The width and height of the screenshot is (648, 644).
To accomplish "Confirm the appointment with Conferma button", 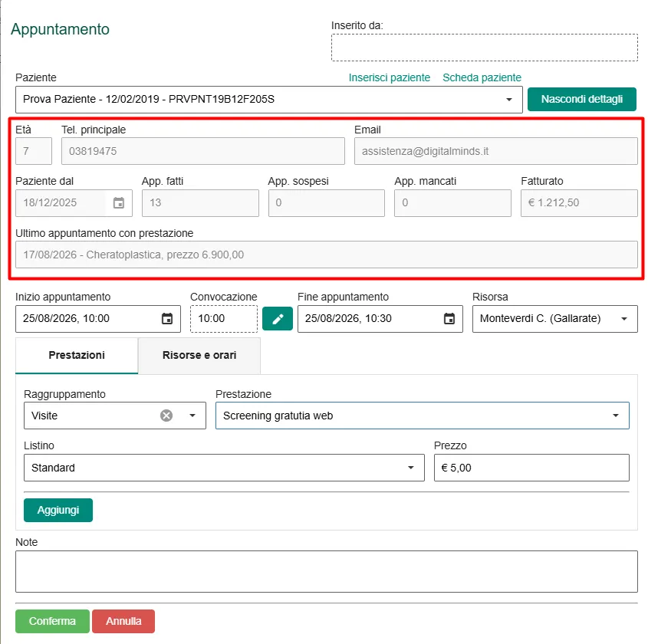I will pyautogui.click(x=52, y=621).
